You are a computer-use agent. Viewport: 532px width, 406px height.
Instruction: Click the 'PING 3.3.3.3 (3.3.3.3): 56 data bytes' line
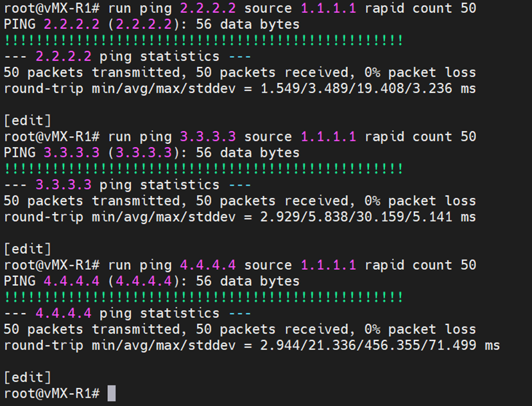tap(151, 153)
